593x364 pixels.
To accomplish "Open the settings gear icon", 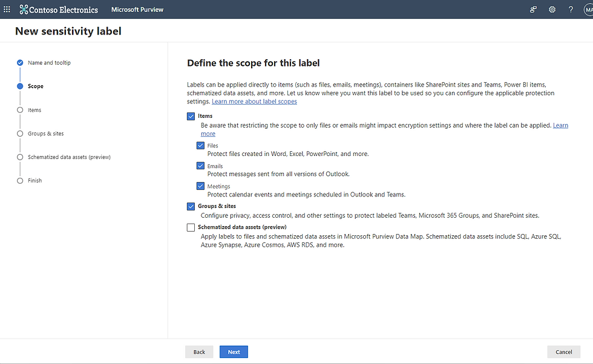I will point(552,10).
